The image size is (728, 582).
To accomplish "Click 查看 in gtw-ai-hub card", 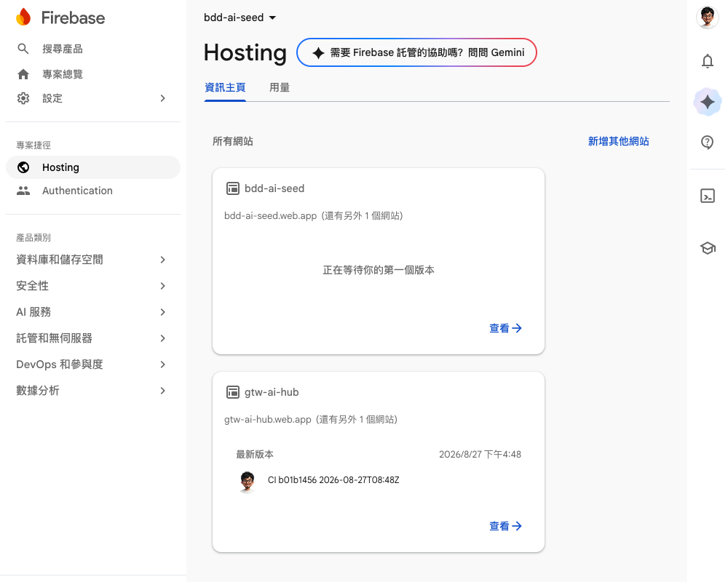I will (x=506, y=526).
